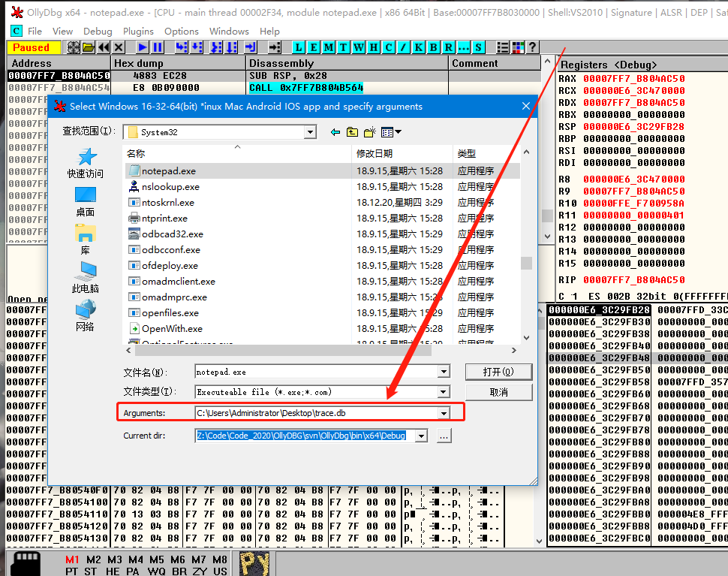Click the Py Python plugin icon
Screen dimensions: 728x576
(254, 563)
